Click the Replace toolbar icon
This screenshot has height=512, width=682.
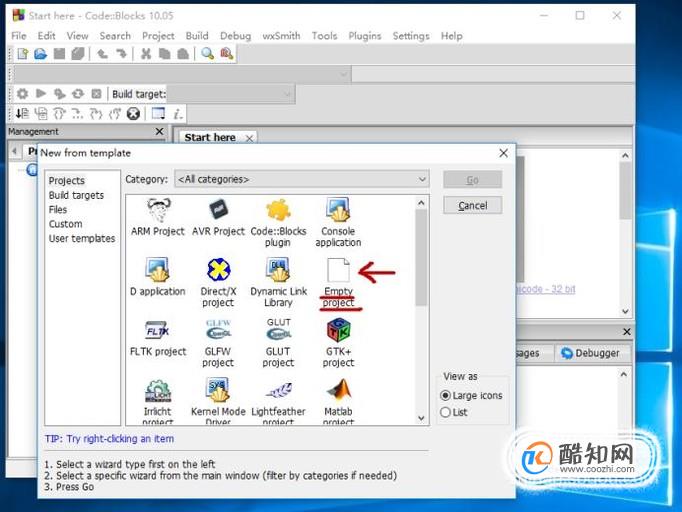226,54
